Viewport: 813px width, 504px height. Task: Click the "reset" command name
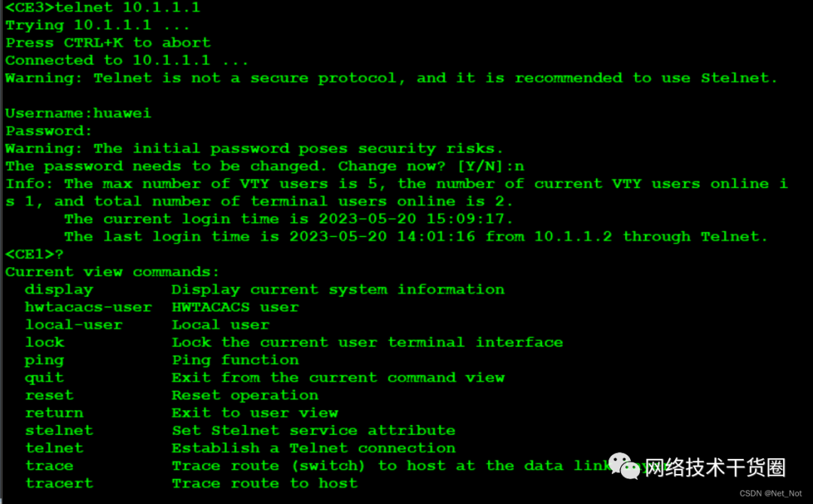coord(49,395)
